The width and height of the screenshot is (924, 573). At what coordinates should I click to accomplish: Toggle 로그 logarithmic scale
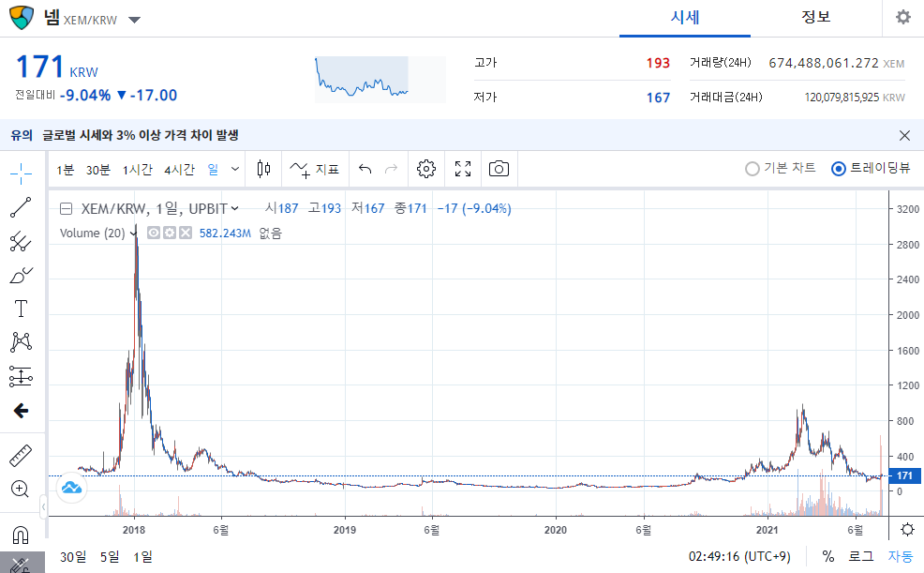[x=860, y=556]
